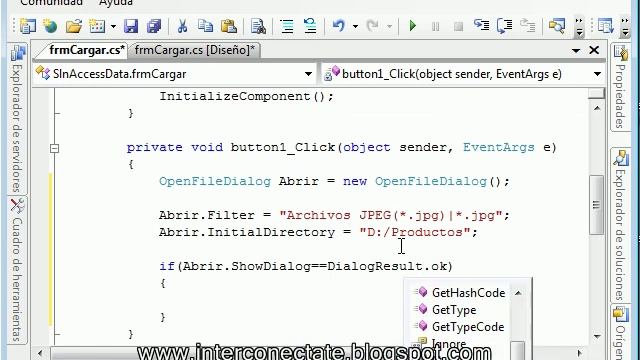
Task: Click DialogResult.ok in the if statement
Action: tap(387, 266)
